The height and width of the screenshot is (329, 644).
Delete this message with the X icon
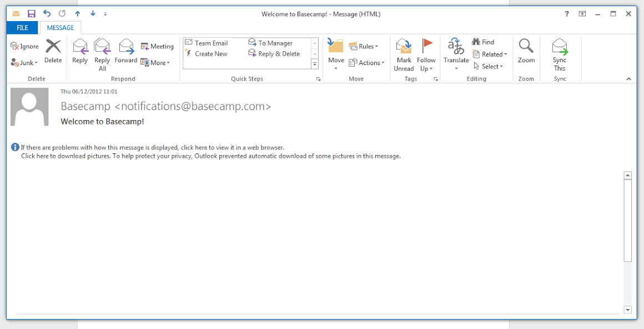click(53, 51)
